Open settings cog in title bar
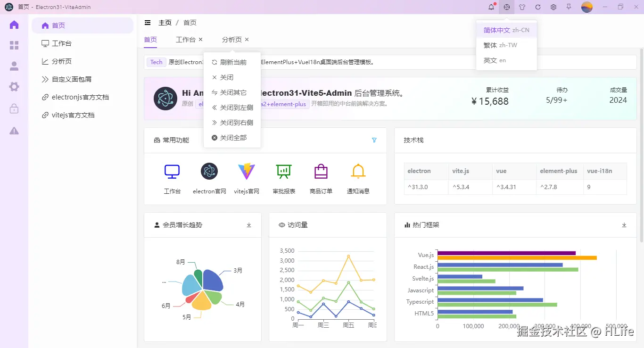The image size is (644, 348). click(553, 7)
